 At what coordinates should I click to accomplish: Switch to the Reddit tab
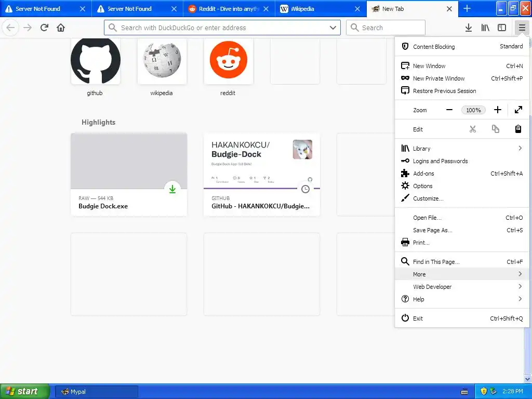[x=229, y=9]
